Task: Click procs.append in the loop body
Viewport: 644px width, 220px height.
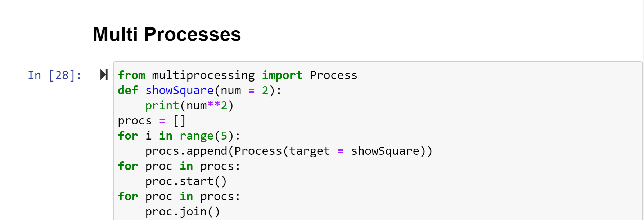Action: click(x=186, y=151)
